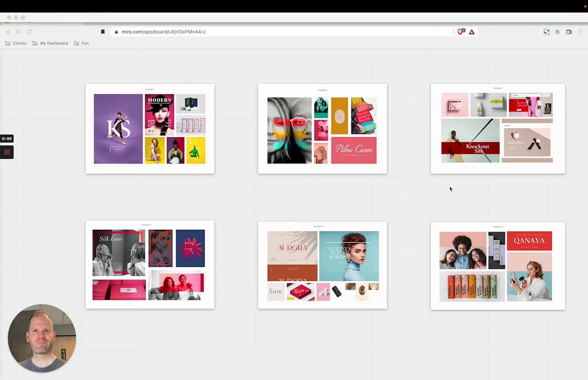Select the purple KS poster image
The height and width of the screenshot is (380, 588).
(118, 129)
